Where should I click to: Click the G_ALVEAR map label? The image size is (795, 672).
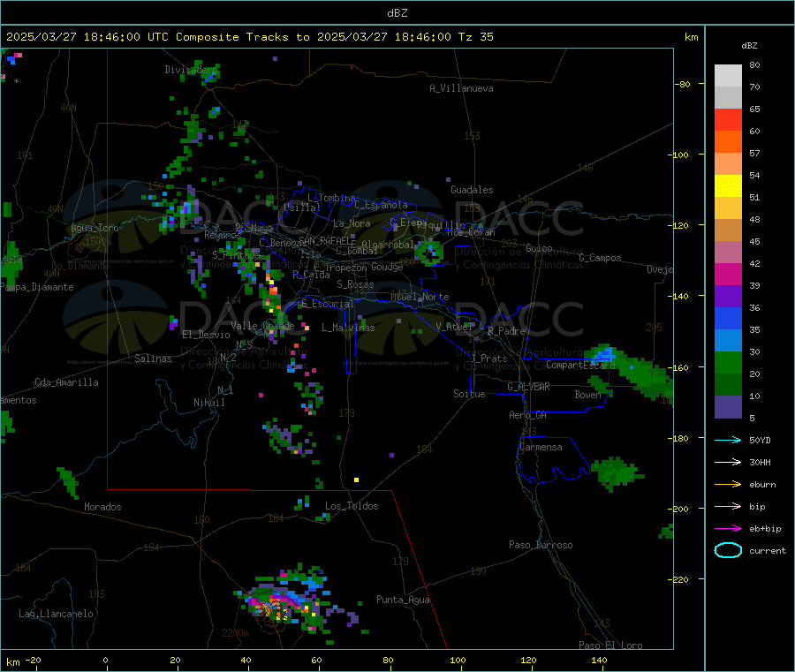(x=528, y=387)
